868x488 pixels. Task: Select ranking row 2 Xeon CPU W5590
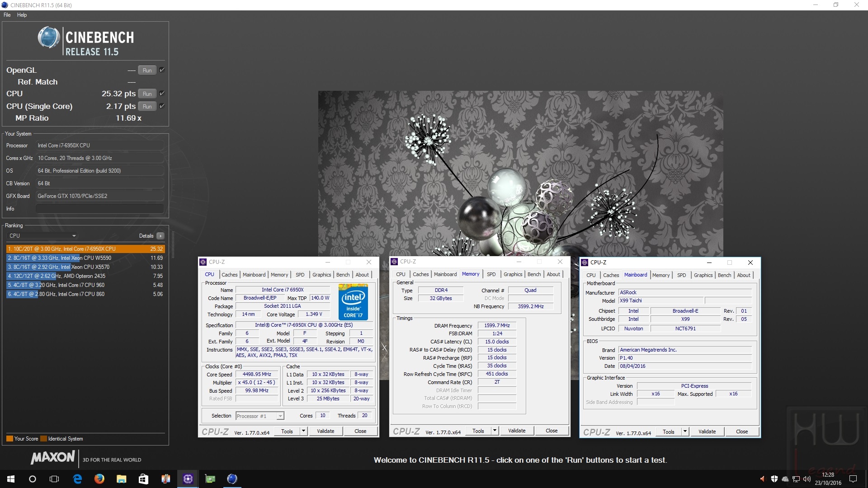[85, 258]
